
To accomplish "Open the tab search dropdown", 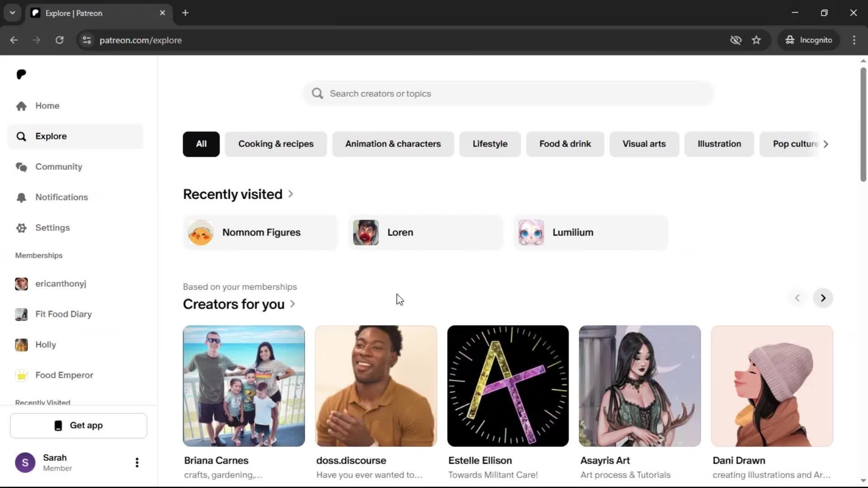I will pyautogui.click(x=13, y=13).
